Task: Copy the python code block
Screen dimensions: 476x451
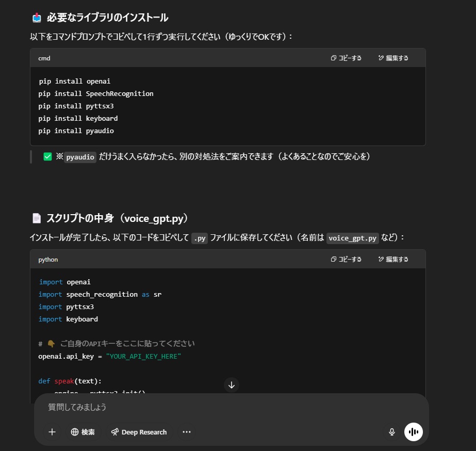Action: pos(346,259)
